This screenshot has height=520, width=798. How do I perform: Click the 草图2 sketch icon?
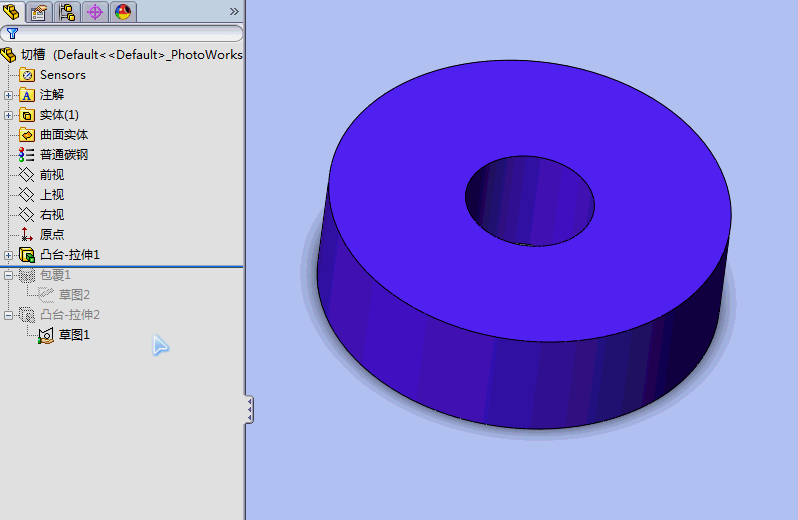click(x=46, y=295)
